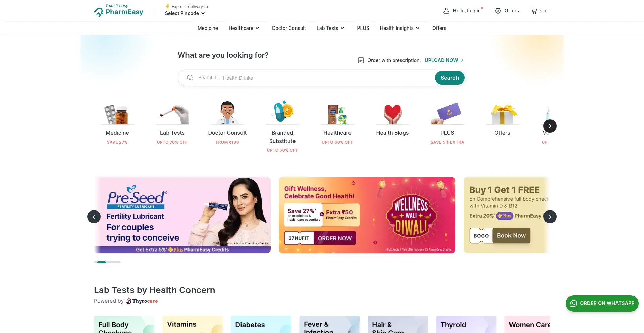Screen dimensions: 644x333
Task: Click the PharmEasy logo
Action: 118,10
